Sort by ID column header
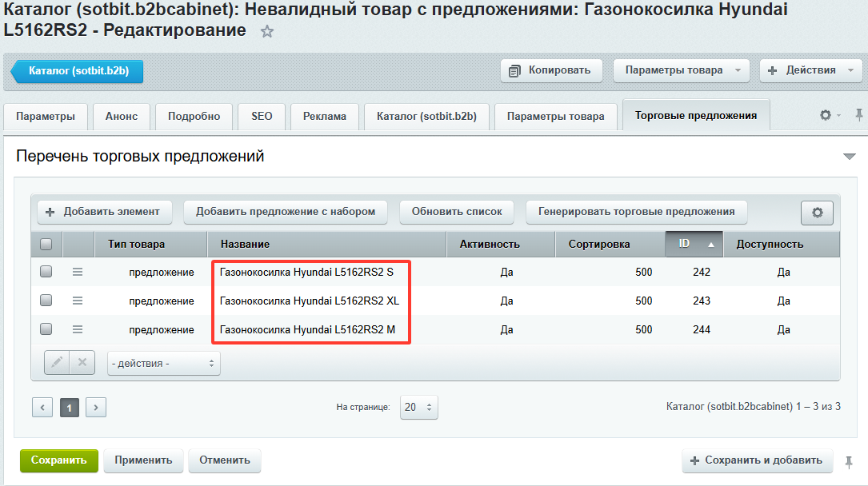The image size is (868, 486). pyautogui.click(x=694, y=244)
